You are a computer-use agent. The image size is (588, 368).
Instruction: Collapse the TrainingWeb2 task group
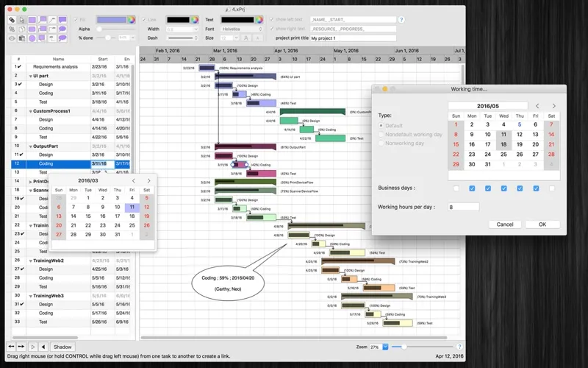tap(31, 261)
